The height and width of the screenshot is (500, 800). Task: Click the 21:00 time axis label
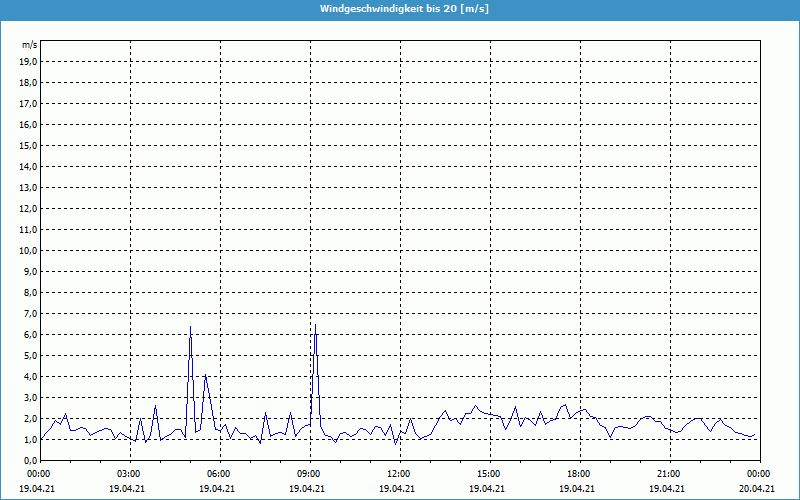pos(669,474)
